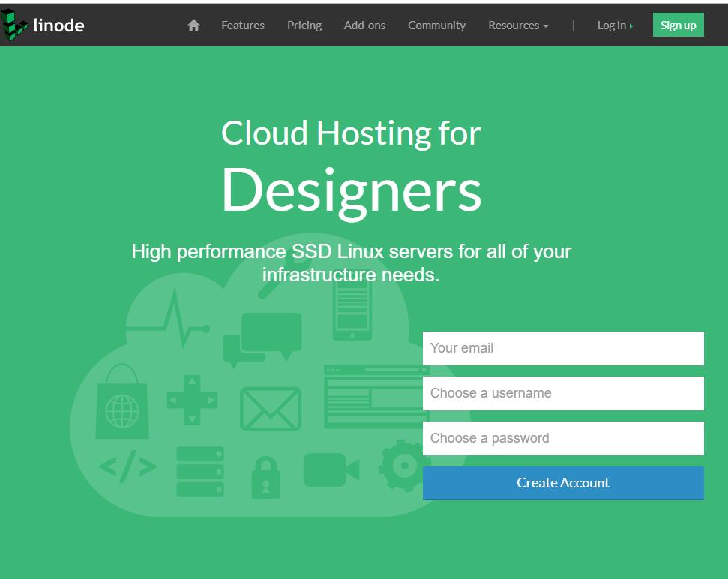Click the chat bubbles icon
The height and width of the screenshot is (579, 728).
click(x=262, y=339)
